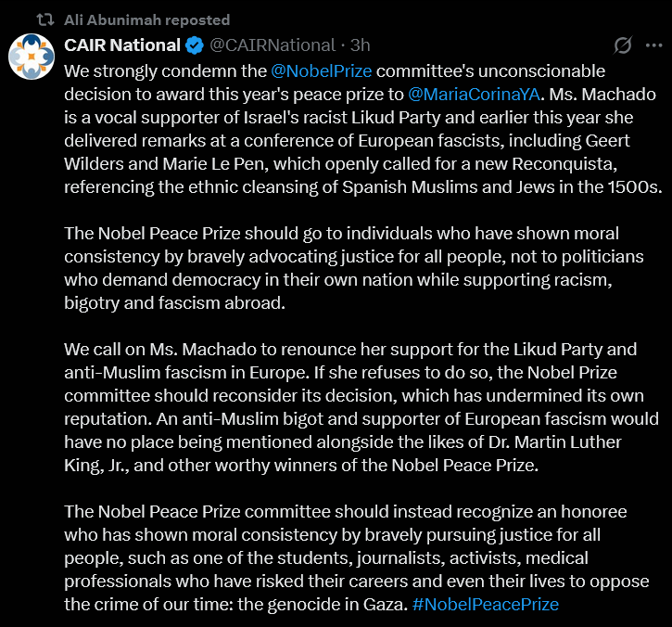Screen dimensions: 672x627
Task: Click the Grok explain-post icon
Action: pyautogui.click(x=624, y=45)
